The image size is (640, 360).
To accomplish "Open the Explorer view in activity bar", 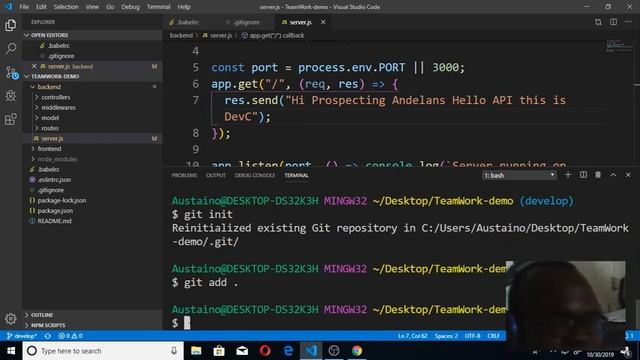I will [11, 25].
